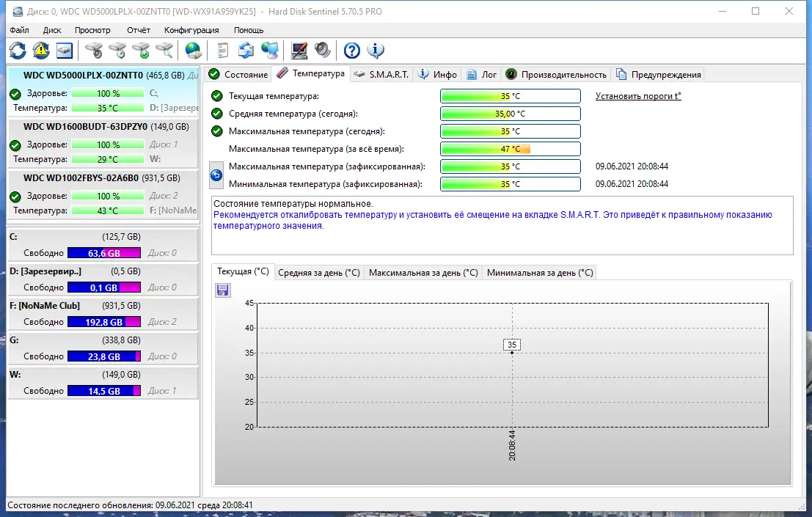Screen dimensions: 812x517
Task: Click the globe with disk toolbar icon
Action: tap(193, 50)
